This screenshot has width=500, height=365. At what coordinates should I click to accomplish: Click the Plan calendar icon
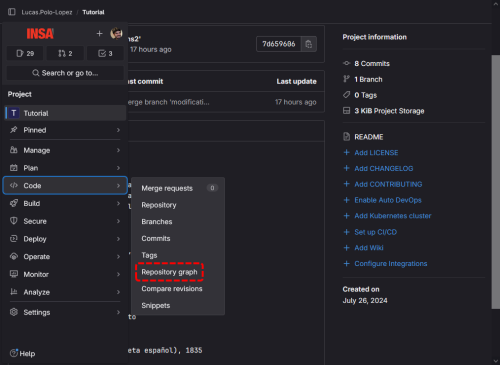(x=14, y=168)
